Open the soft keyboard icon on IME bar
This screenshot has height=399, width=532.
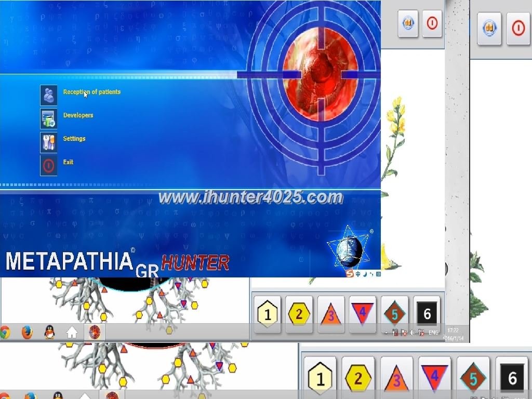click(378, 274)
